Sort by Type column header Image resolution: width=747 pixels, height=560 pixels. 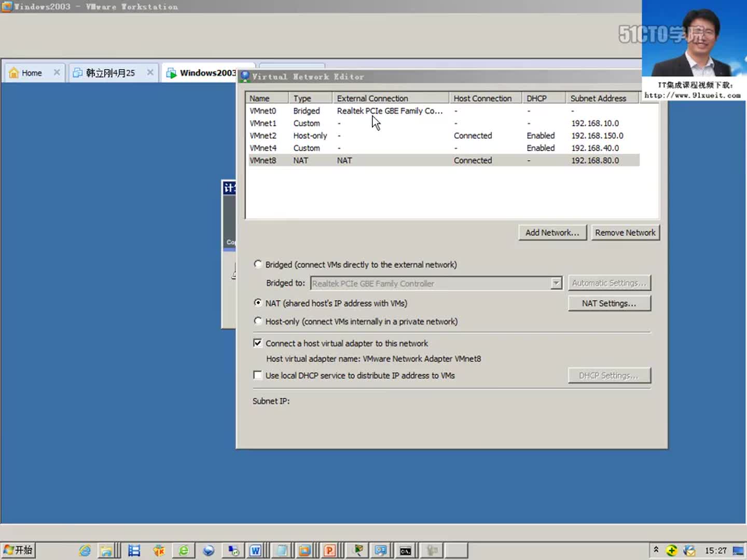point(311,98)
